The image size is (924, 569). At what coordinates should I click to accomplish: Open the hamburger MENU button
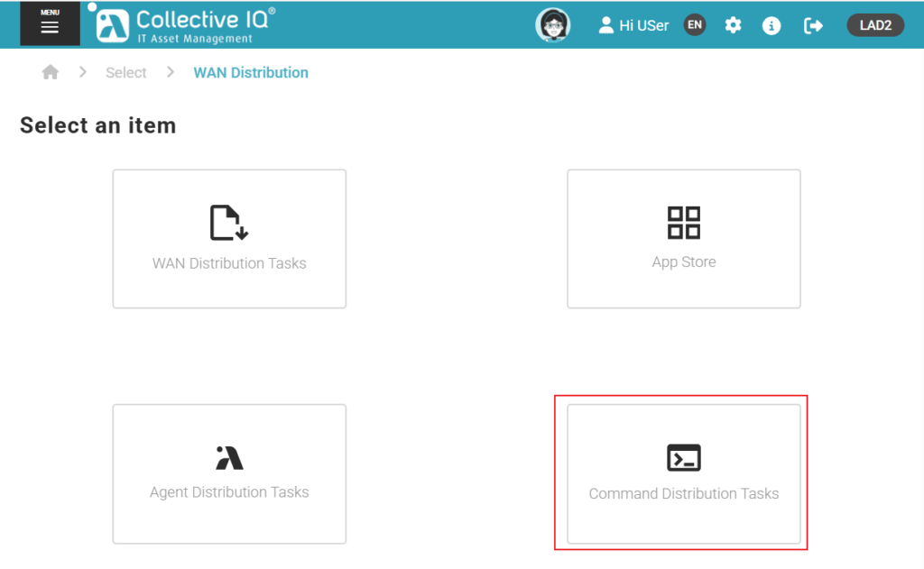[x=51, y=23]
